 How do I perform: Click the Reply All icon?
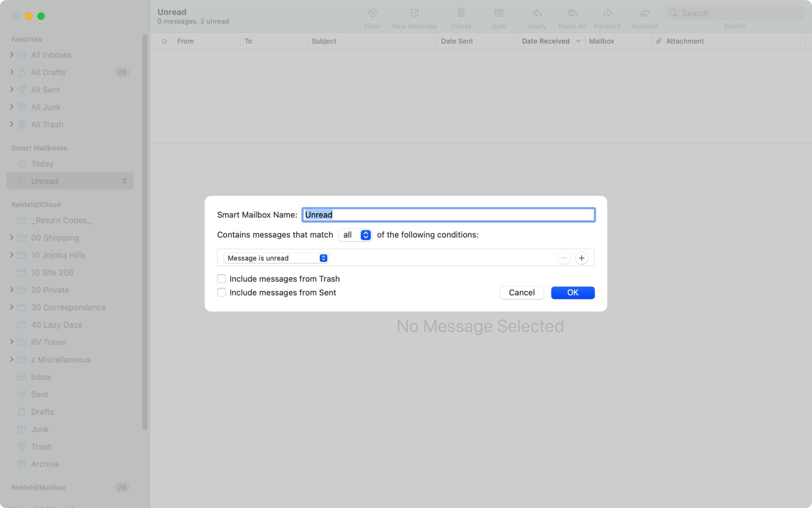572,13
